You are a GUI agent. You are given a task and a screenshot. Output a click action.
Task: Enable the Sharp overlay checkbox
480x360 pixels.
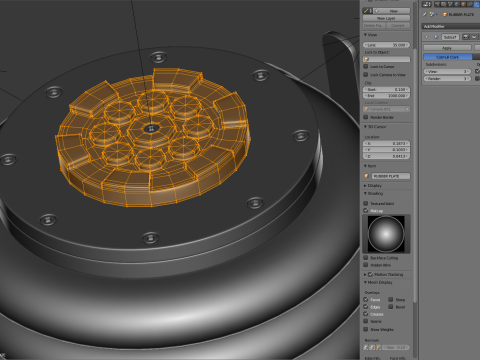[x=391, y=299]
